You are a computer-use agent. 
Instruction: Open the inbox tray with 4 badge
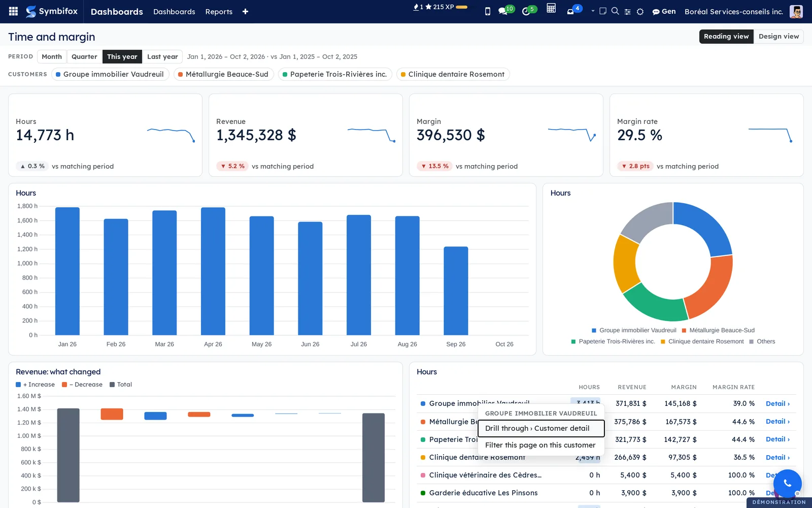click(574, 10)
